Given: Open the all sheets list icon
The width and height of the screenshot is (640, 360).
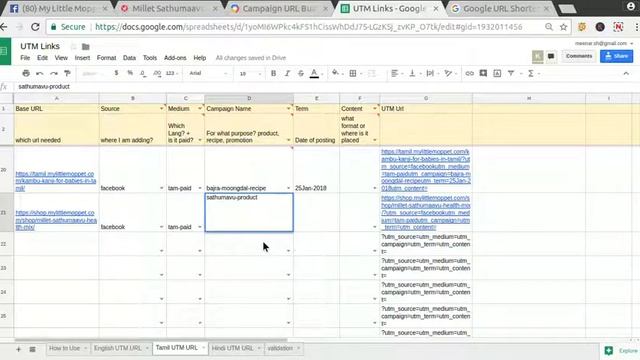Looking at the screenshot, I should tap(32, 349).
